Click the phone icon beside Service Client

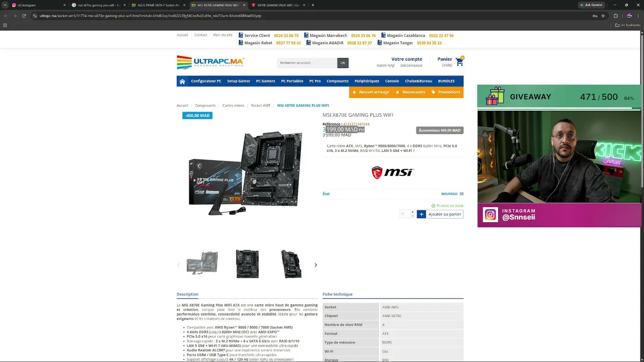point(240,35)
